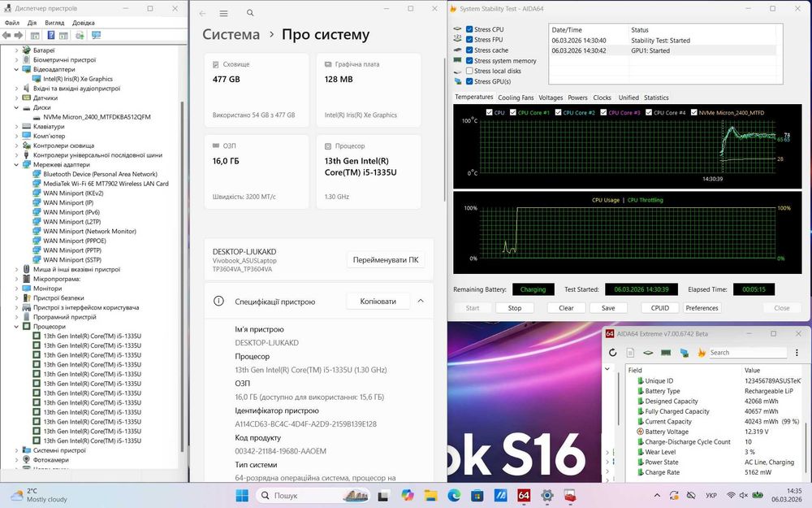
Task: Open Microsoft Store from the taskbar
Action: click(477, 496)
